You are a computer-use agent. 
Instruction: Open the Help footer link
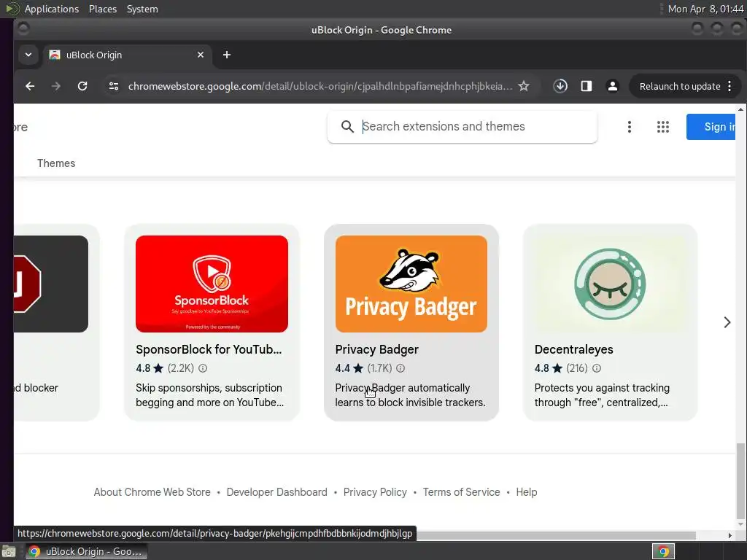pyautogui.click(x=527, y=492)
